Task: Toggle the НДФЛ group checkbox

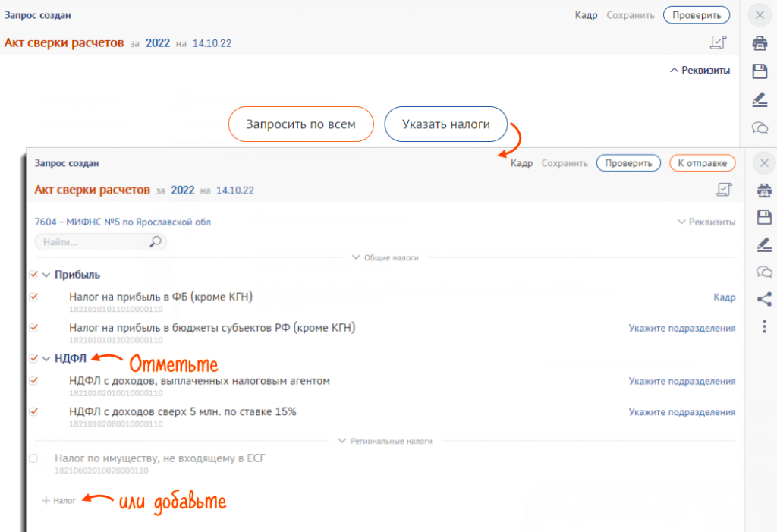Action: click(33, 358)
